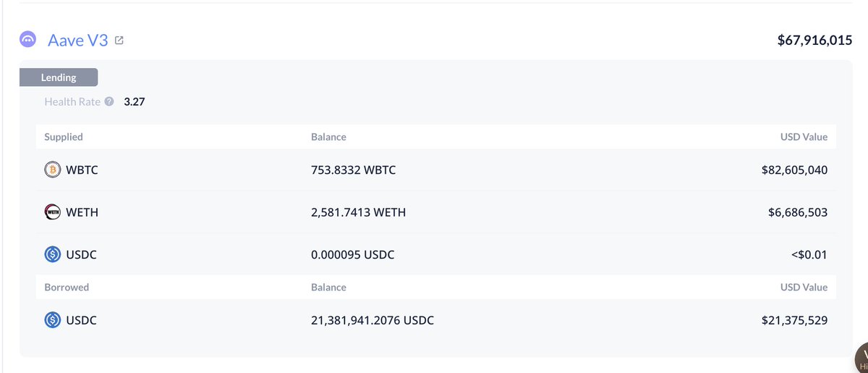
Task: Open the Aave V3 protocol link
Action: coord(78,41)
